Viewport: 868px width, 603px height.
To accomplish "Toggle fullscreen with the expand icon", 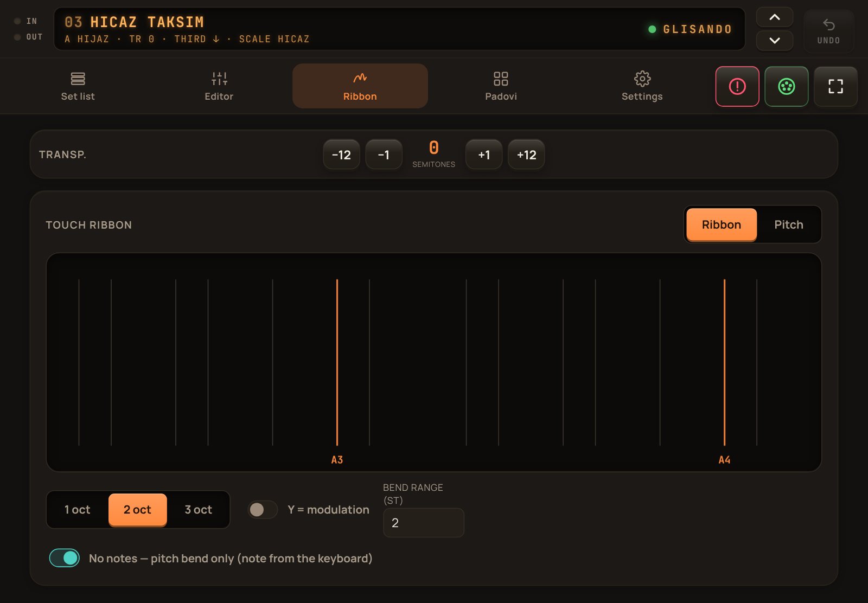I will [835, 86].
